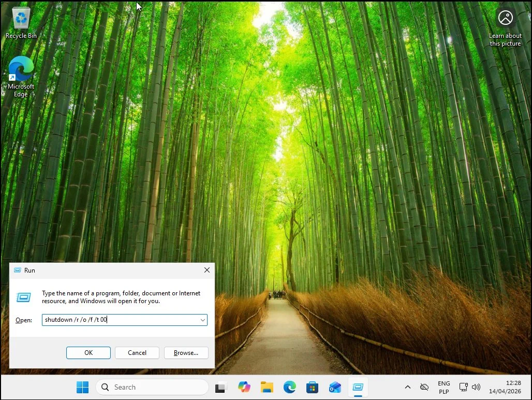Click the taskbar Search box
The width and height of the screenshot is (532, 400).
click(152, 387)
